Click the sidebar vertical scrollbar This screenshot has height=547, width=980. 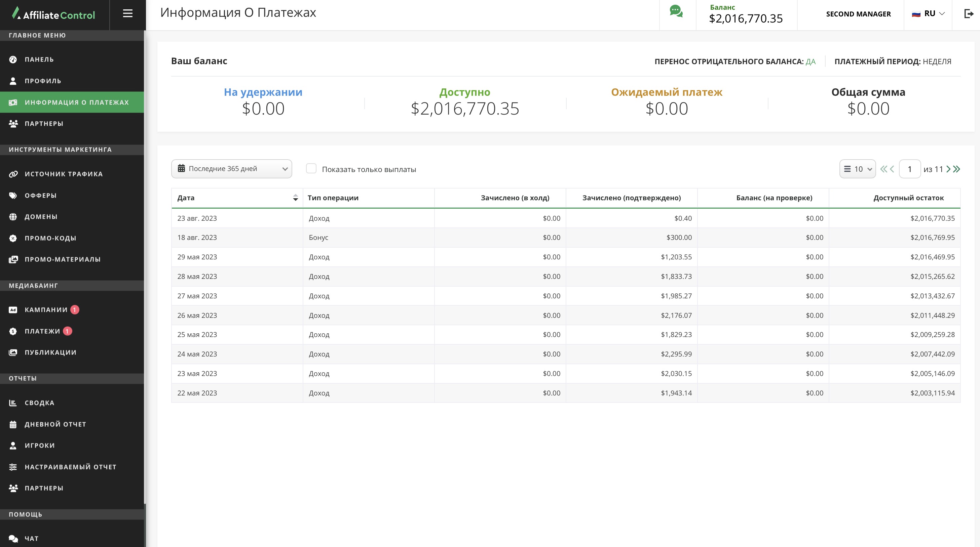[145, 266]
